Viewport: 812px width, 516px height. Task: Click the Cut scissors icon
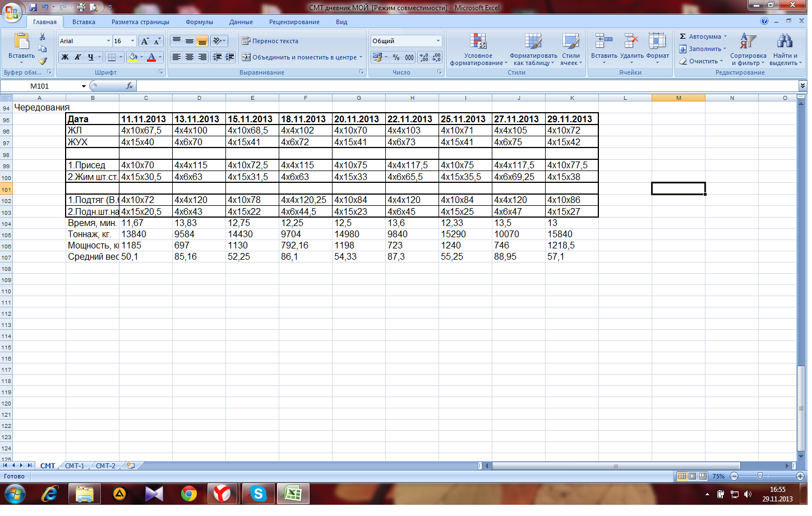(42, 36)
